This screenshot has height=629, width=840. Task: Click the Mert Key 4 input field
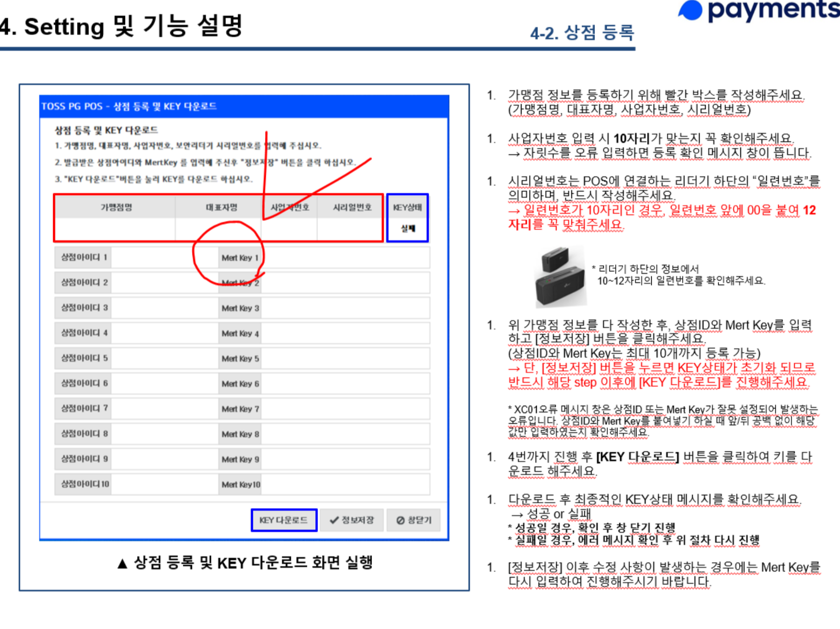tap(346, 333)
